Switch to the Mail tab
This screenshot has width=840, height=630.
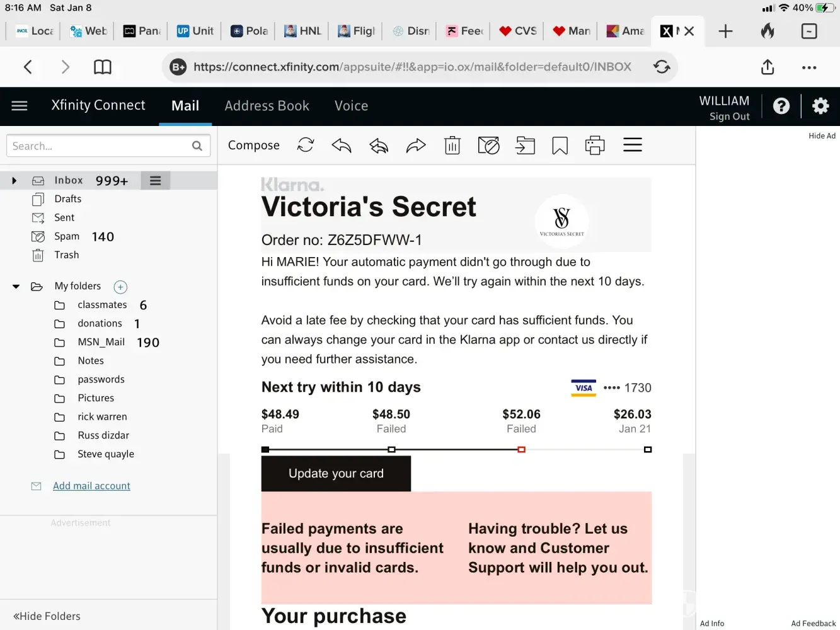185,106
